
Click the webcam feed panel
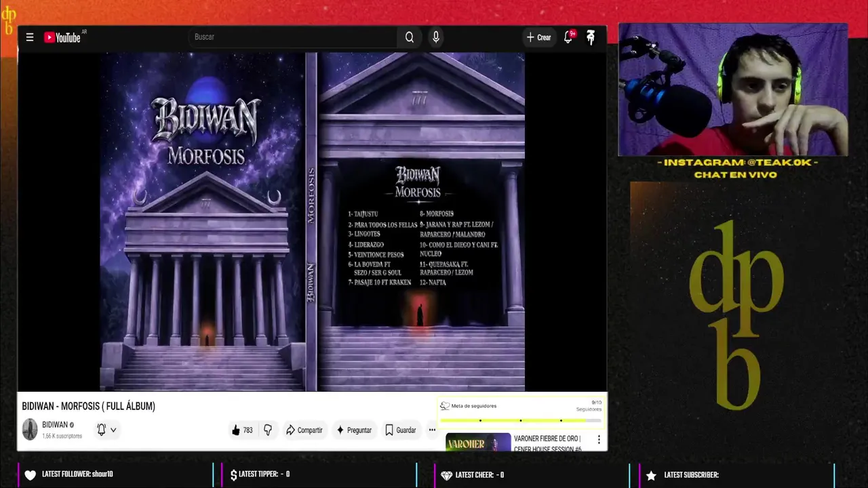pyautogui.click(x=733, y=89)
